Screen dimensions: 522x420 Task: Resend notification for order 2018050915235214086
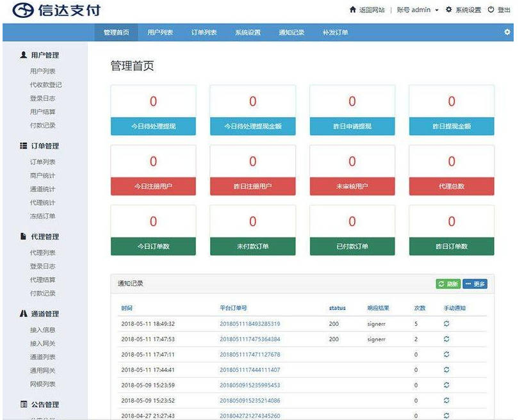click(446, 400)
